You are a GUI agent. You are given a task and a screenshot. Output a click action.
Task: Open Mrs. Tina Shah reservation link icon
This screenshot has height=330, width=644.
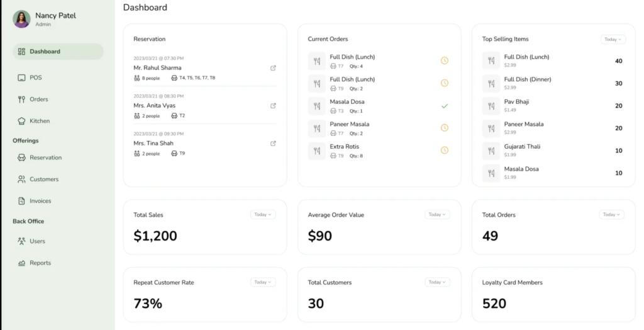point(273,144)
